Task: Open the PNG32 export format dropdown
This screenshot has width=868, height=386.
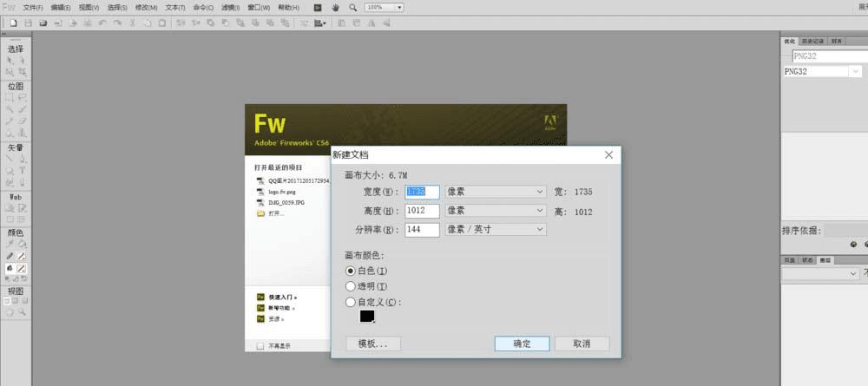Action: point(822,71)
